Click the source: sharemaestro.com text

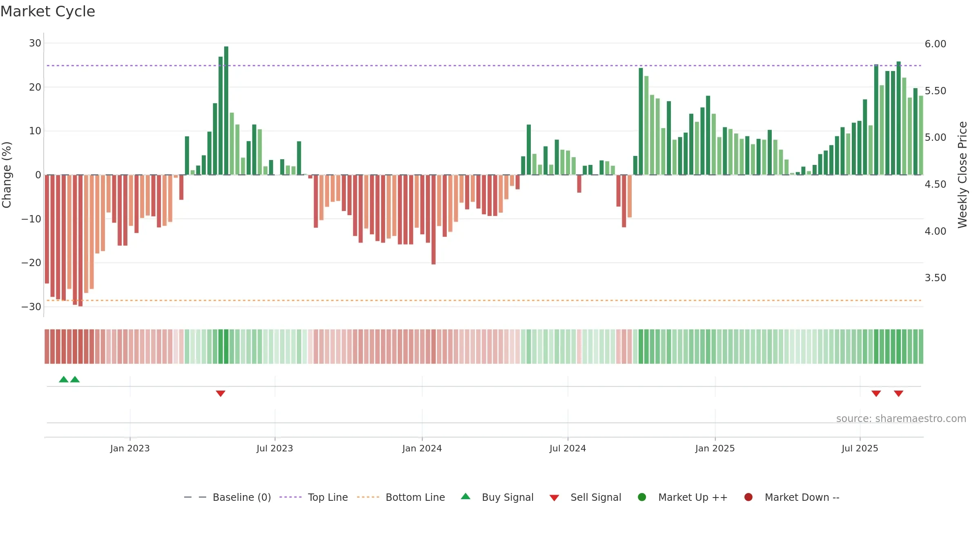(901, 418)
